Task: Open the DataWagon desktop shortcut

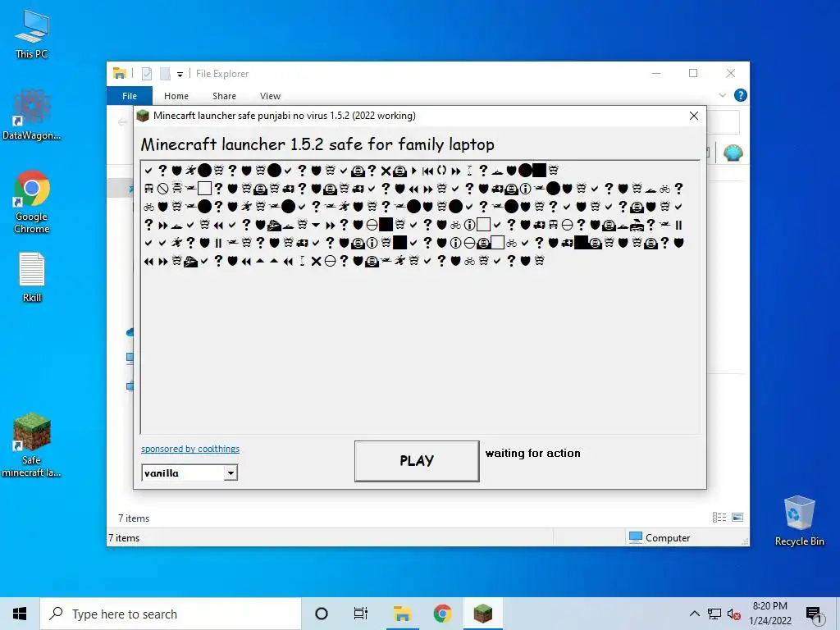Action: [x=32, y=115]
